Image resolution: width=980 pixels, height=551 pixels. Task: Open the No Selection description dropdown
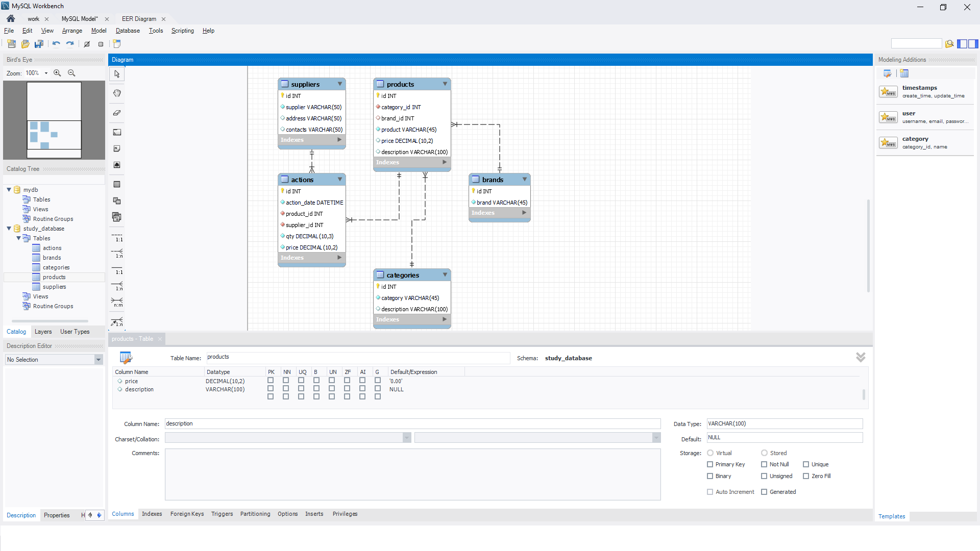click(99, 360)
